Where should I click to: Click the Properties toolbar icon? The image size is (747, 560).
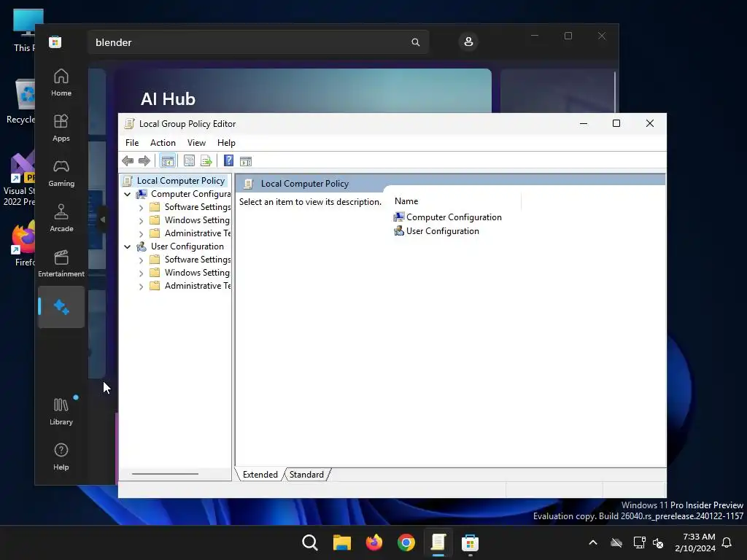(x=189, y=161)
